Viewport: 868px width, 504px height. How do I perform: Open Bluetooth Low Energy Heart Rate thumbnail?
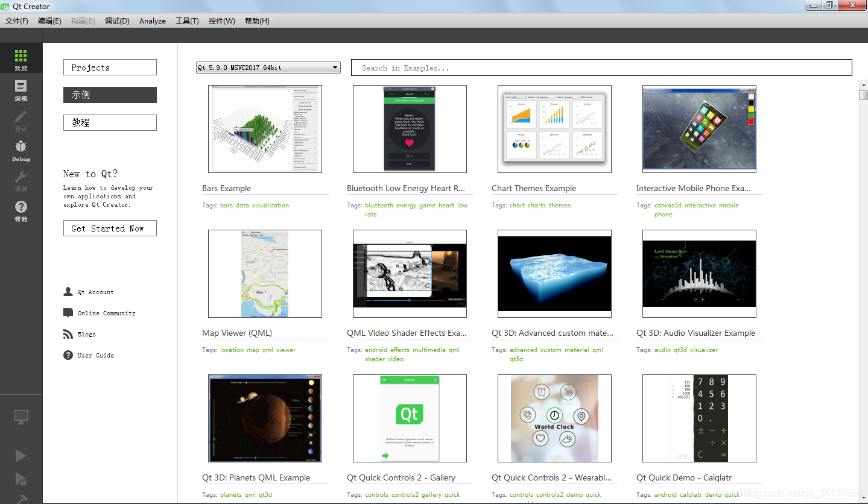[x=410, y=129]
